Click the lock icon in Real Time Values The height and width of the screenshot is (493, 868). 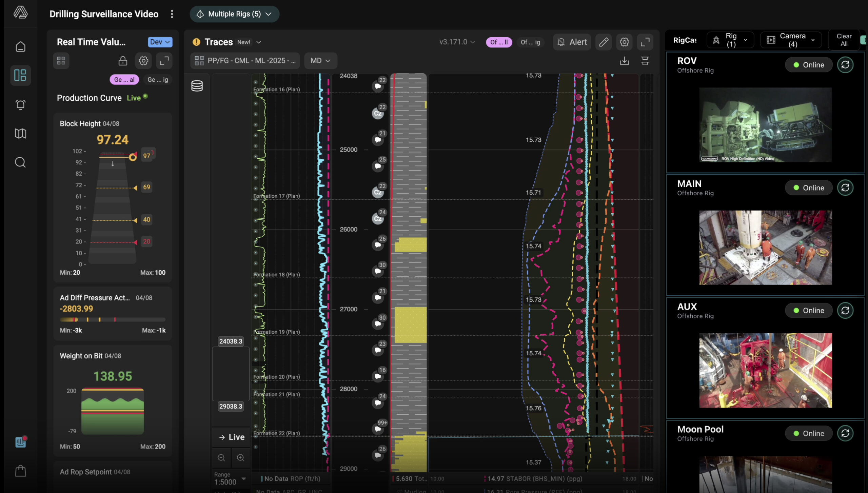point(123,61)
